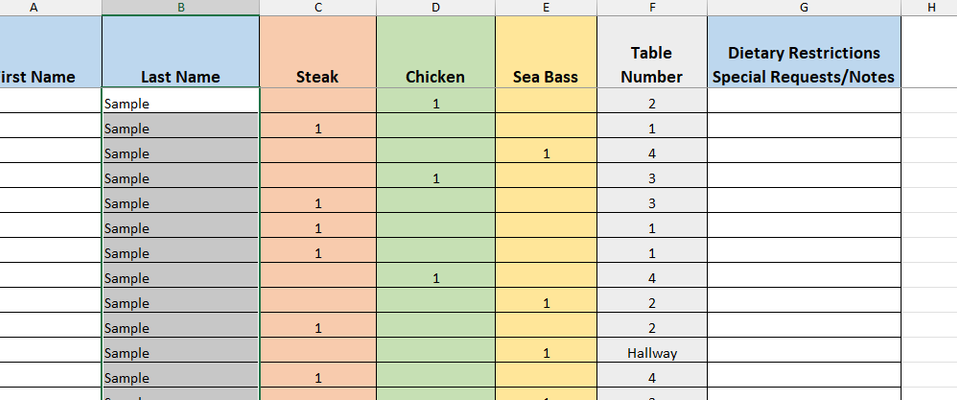
Task: Click the Chicken cell in the first data row
Action: 436,104
